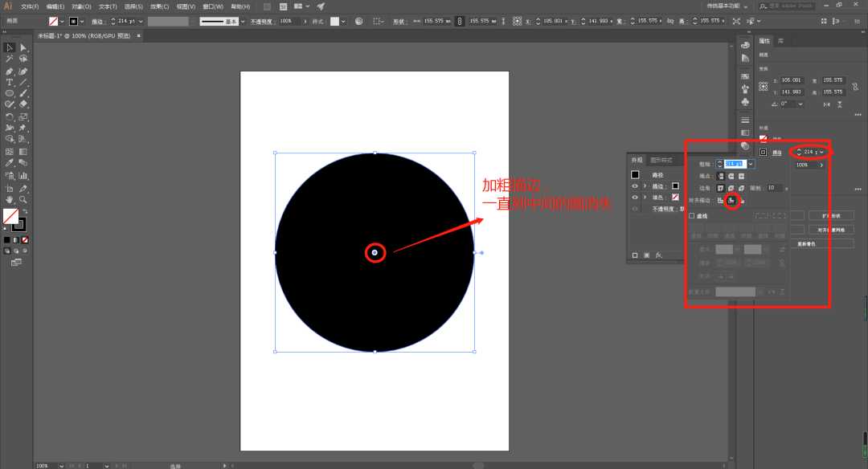Click the fill color swatch in toolbox
868x469 pixels.
coord(10,215)
